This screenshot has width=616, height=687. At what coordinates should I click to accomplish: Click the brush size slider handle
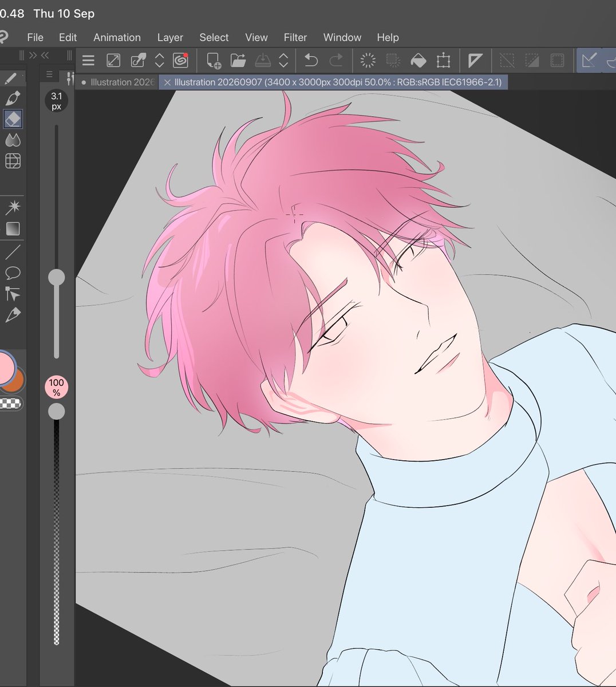coord(56,278)
